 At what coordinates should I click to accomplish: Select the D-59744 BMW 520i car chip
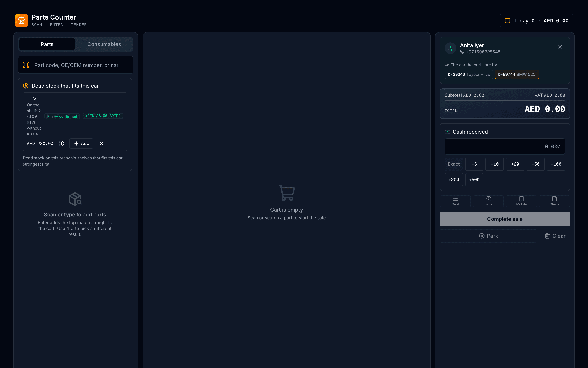[517, 74]
